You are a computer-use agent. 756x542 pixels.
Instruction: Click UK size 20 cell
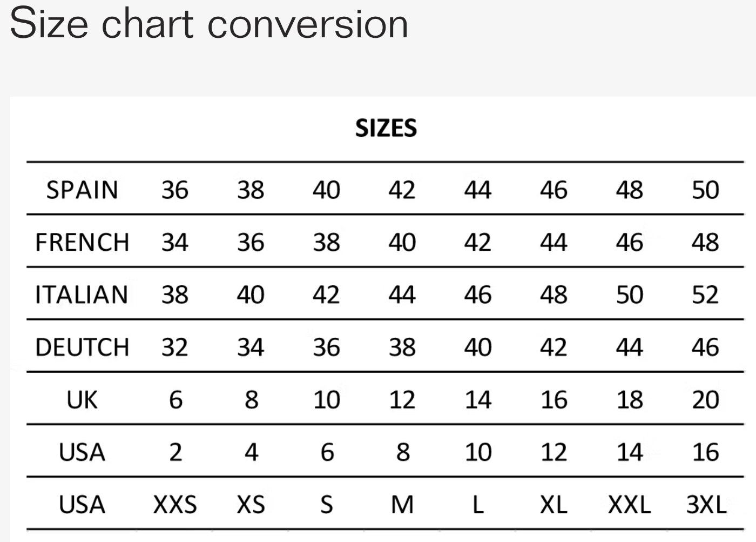tap(706, 400)
